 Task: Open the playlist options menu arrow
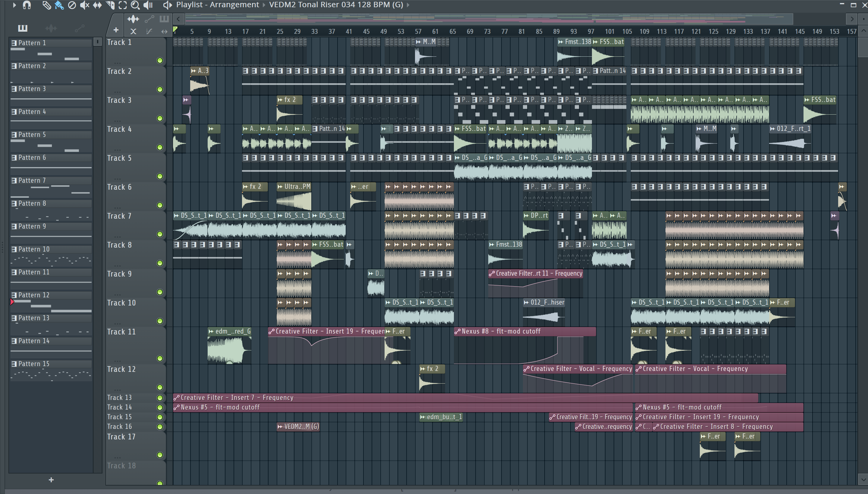[x=14, y=5]
